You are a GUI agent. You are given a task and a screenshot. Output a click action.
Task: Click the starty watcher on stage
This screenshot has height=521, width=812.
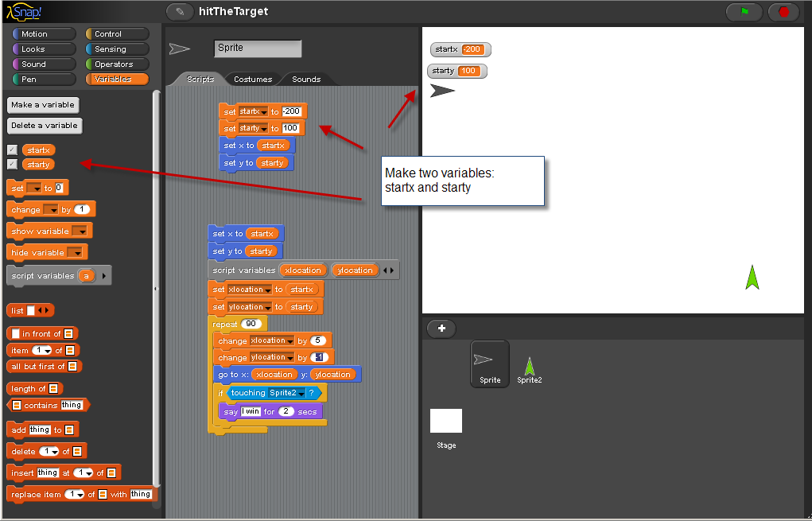pos(457,71)
